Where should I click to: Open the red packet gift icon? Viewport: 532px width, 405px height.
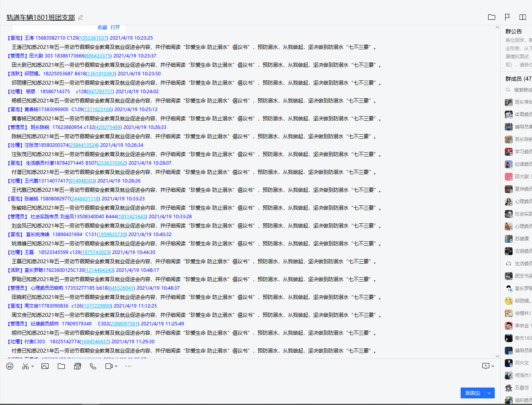click(78, 366)
